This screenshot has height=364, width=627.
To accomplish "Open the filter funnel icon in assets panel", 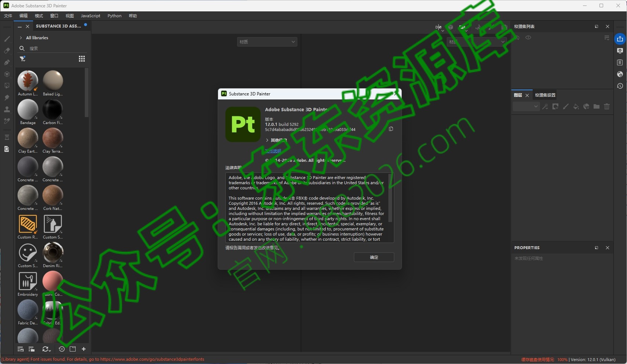I will click(x=22, y=59).
